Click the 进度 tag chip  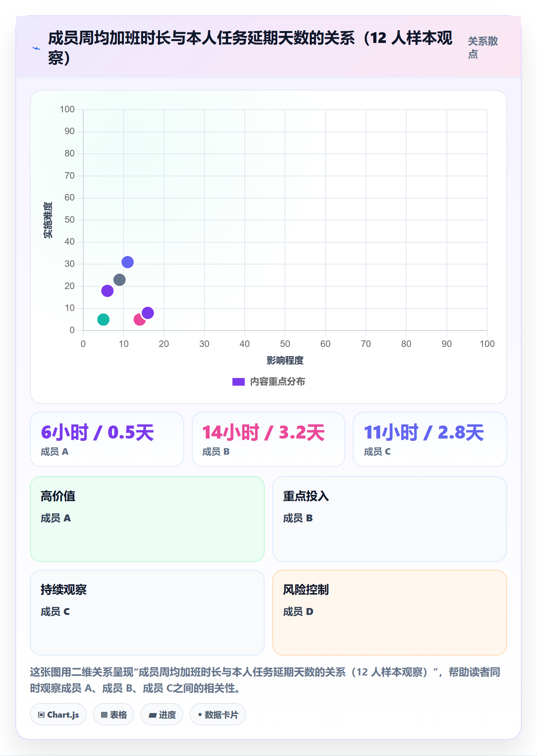162,715
